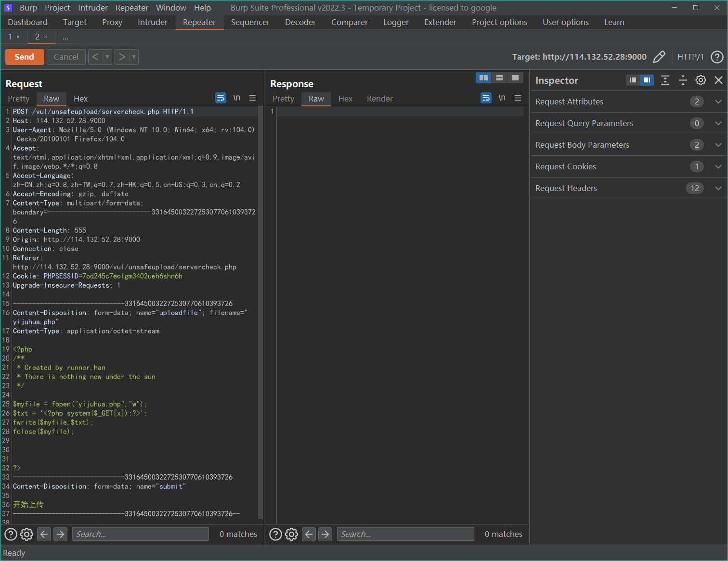The width and height of the screenshot is (728, 561).
Task: Open next history dropdown arrow
Action: pyautogui.click(x=134, y=57)
